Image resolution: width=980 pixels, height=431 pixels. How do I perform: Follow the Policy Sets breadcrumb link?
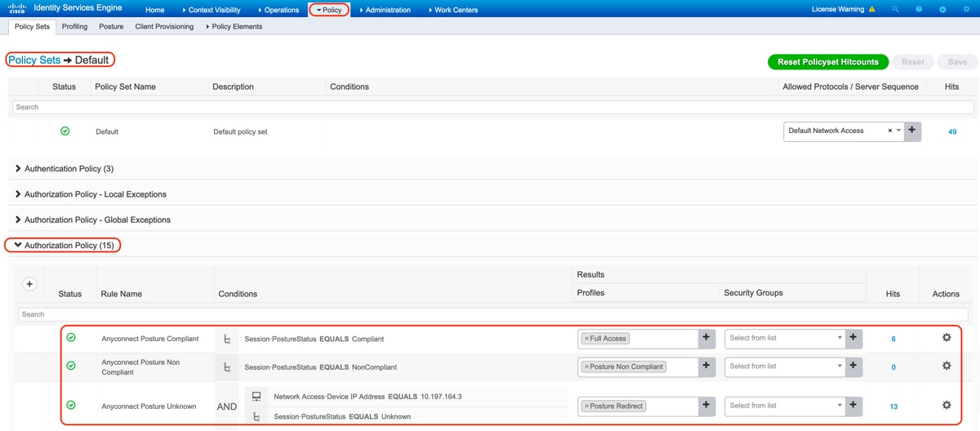pos(34,60)
